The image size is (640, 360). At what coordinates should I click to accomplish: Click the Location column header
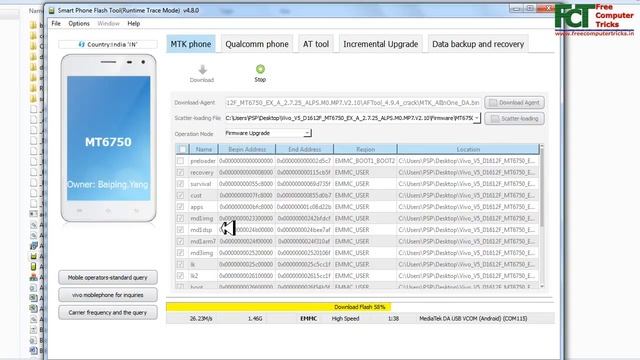[468, 149]
